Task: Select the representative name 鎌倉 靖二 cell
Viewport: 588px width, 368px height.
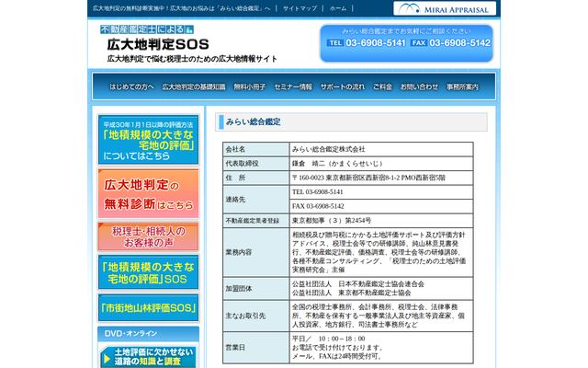Action: click(x=381, y=164)
